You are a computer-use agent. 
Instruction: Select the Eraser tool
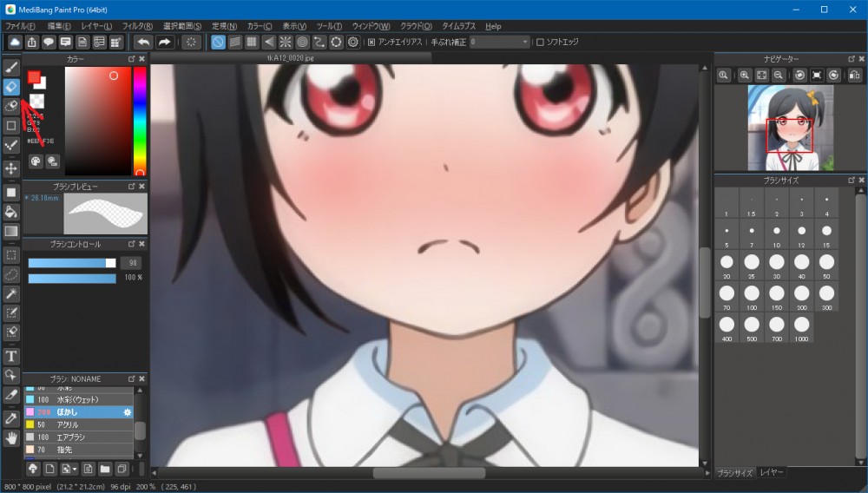tap(11, 87)
